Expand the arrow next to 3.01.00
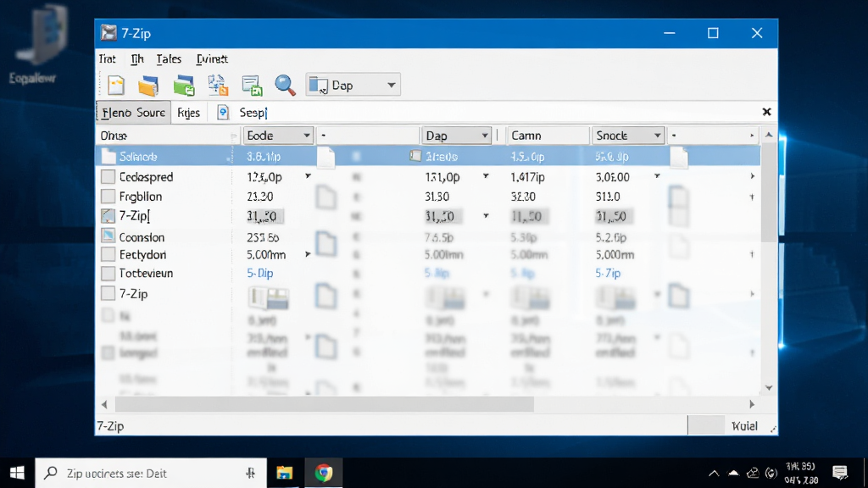 [x=657, y=176]
